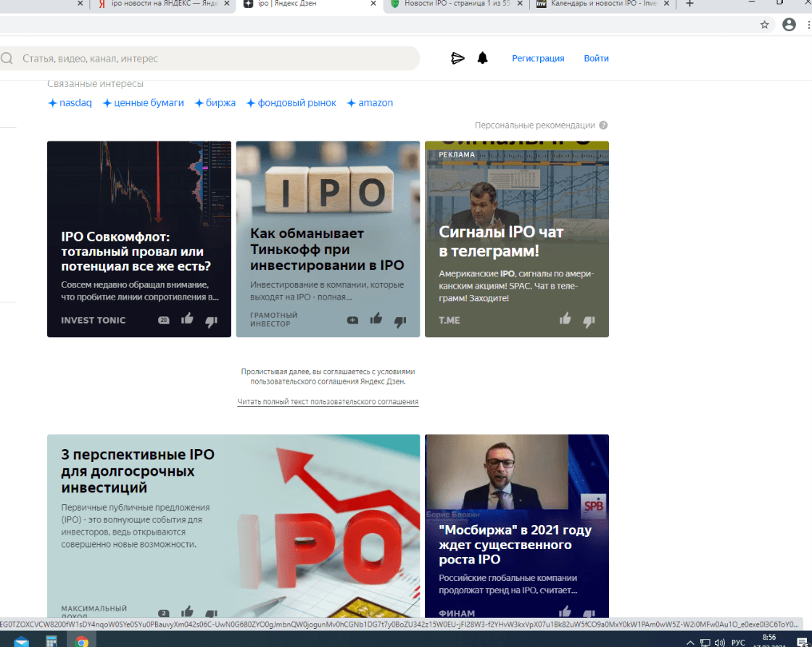Switch keyboard language РУС indicator
The height and width of the screenshot is (647, 812).
(x=738, y=643)
